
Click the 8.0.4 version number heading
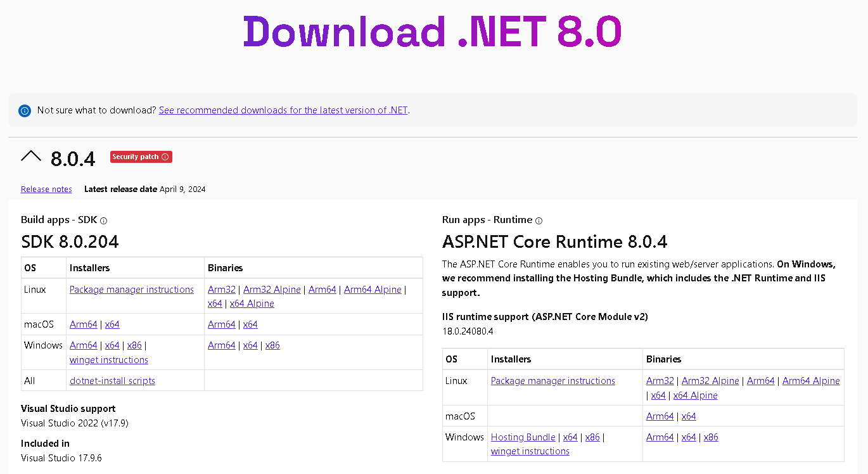[73, 158]
